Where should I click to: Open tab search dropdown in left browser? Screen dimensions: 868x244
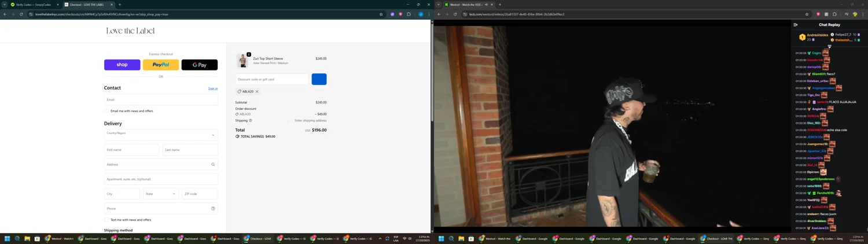4,5
